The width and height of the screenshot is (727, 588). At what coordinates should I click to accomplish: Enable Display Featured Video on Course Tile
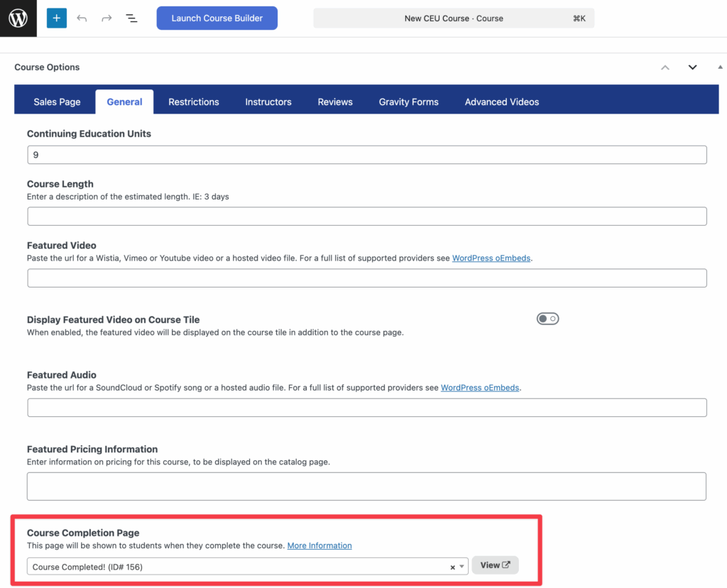(547, 319)
